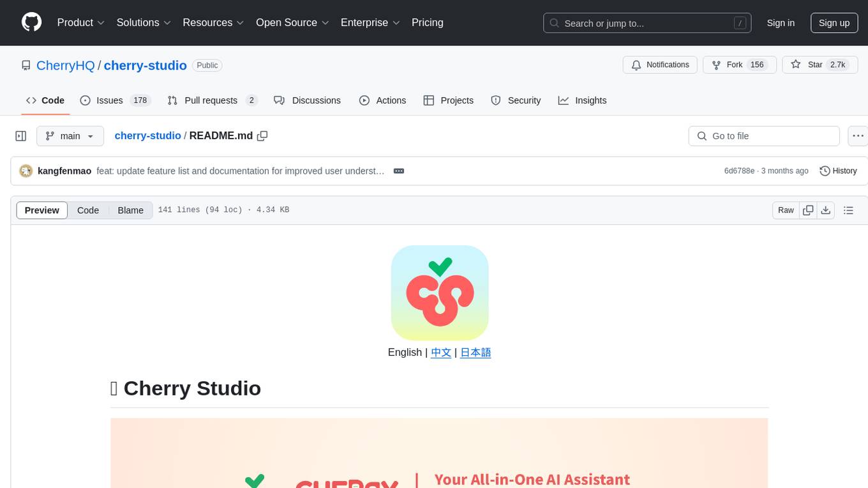
Task: Click the Cherry Studio heading
Action: pos(186,388)
